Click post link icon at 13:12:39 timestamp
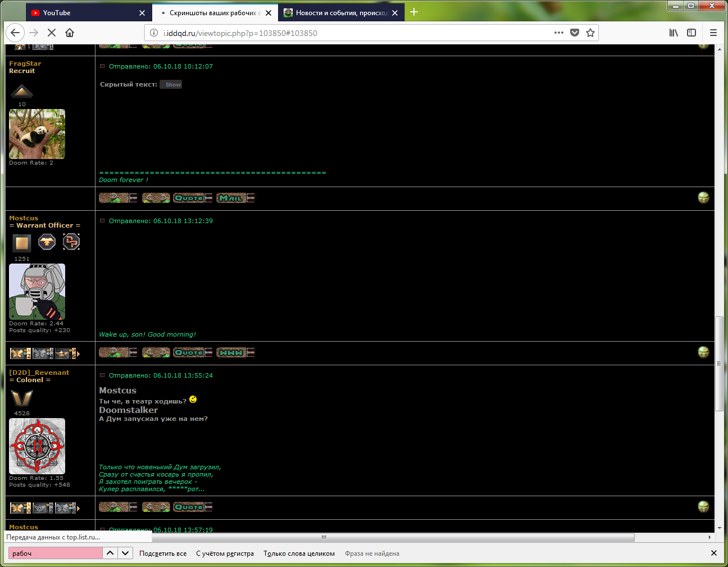This screenshot has width=728, height=567. coord(103,221)
